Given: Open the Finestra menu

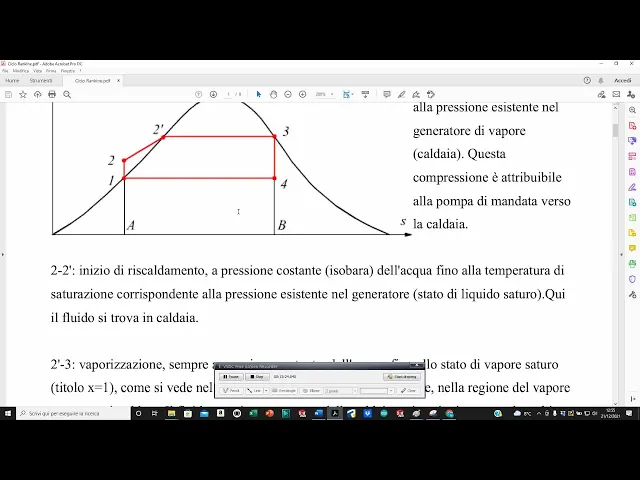Looking at the screenshot, I should 68,71.
